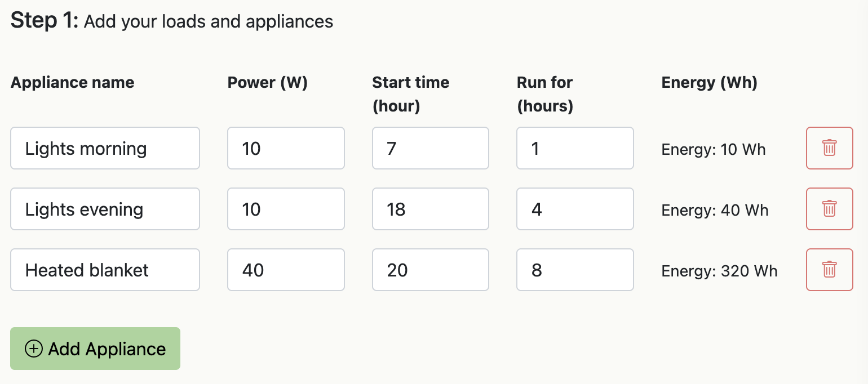Edit the Heated blanket name field

(x=105, y=270)
